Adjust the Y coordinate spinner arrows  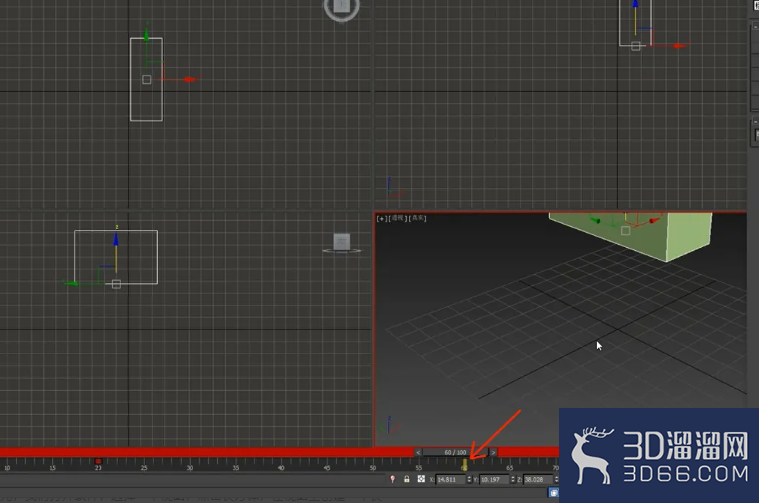point(513,480)
